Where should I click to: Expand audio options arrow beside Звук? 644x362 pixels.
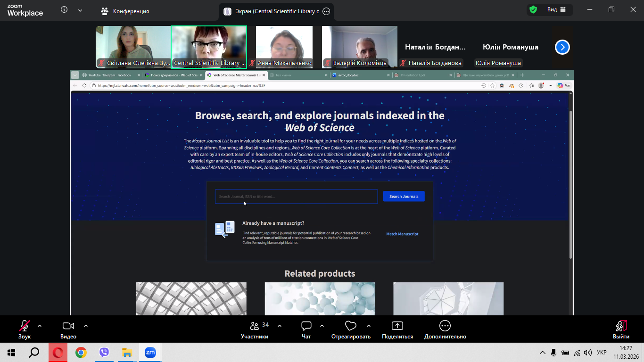coord(40,326)
